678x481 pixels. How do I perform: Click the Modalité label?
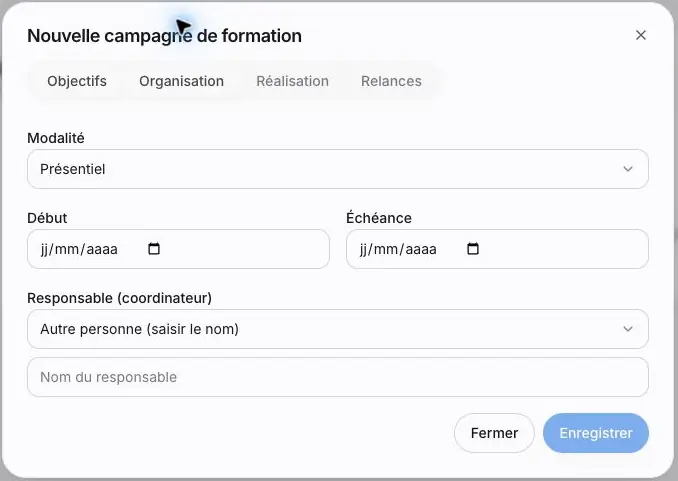click(56, 138)
